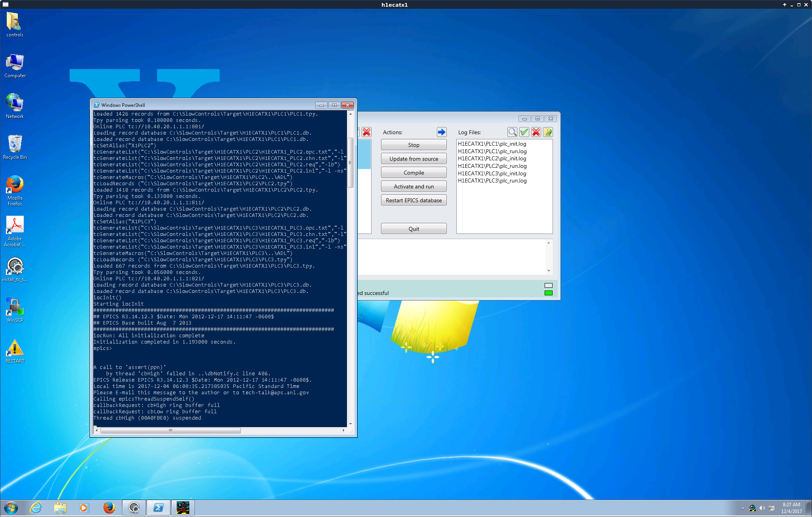The width and height of the screenshot is (812, 517).
Task: Click the white status indicator box
Action: [548, 285]
